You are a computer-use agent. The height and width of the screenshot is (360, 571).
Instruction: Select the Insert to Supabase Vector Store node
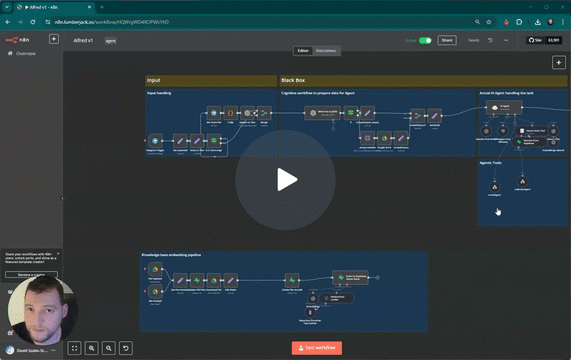click(x=350, y=277)
